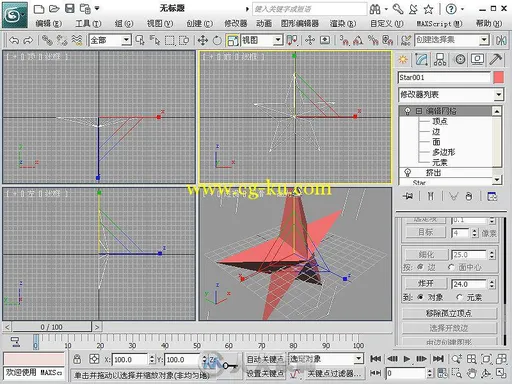
Task: Select the 元素 radio button beside 对象
Action: click(x=460, y=297)
